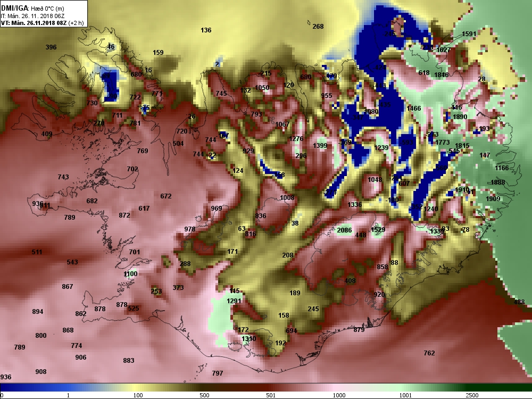Click the value "672" on the map
Screen dimensions: 532x399
coord(166,196)
